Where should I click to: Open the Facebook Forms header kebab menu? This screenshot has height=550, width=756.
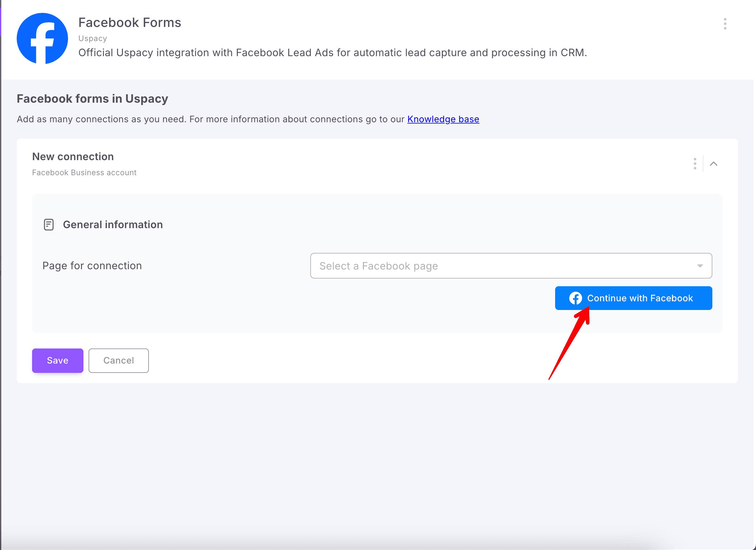725,24
